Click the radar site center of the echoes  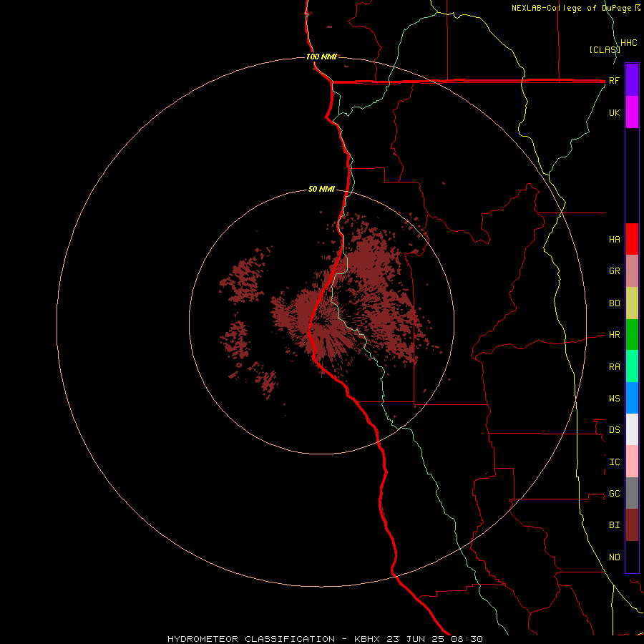(x=321, y=321)
